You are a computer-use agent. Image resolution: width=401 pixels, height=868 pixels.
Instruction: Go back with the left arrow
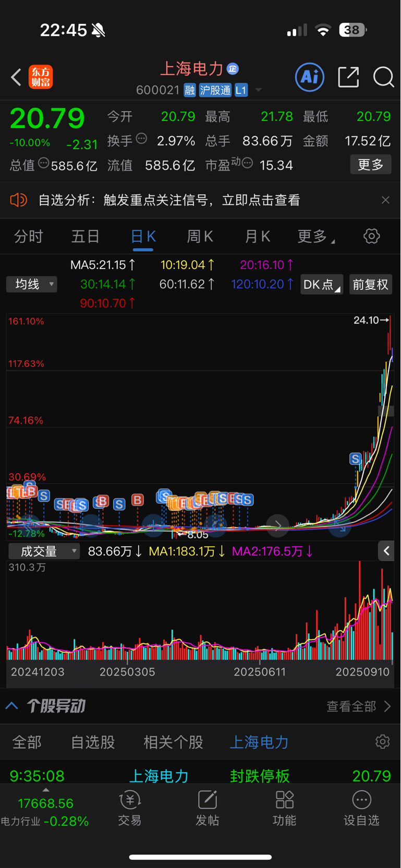16,77
